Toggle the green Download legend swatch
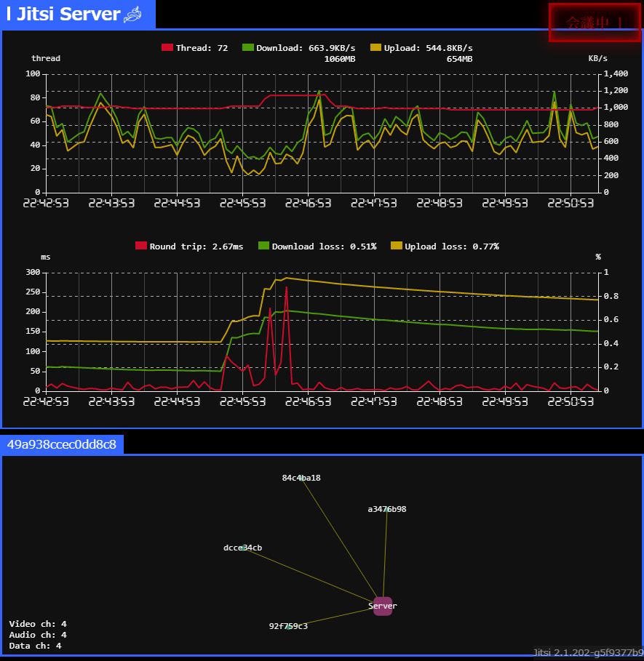Image resolution: width=644 pixels, height=661 pixels. (248, 48)
